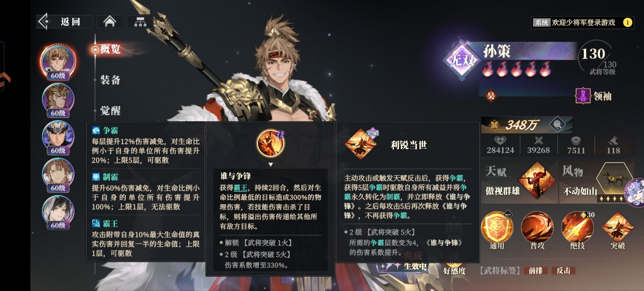This screenshot has height=291, width=644.
Task: Select the 普攻 skill icon
Action: pos(537,227)
